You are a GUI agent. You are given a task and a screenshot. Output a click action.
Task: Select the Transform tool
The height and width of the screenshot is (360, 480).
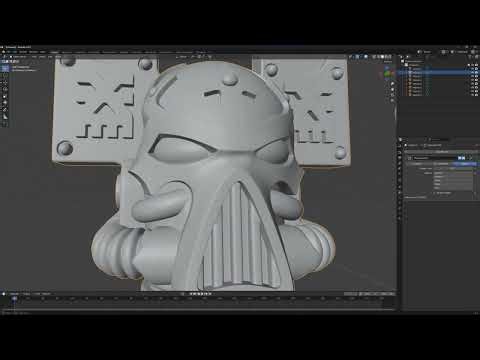click(5, 102)
